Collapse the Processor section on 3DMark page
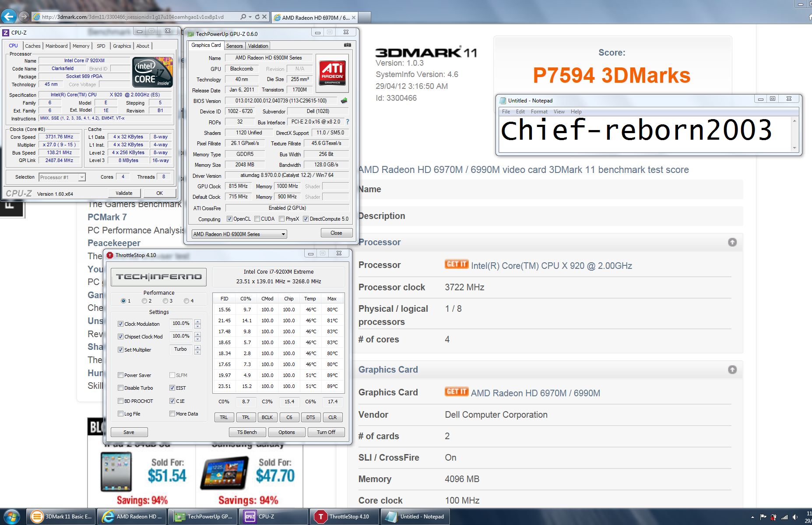812x525 pixels. 732,242
